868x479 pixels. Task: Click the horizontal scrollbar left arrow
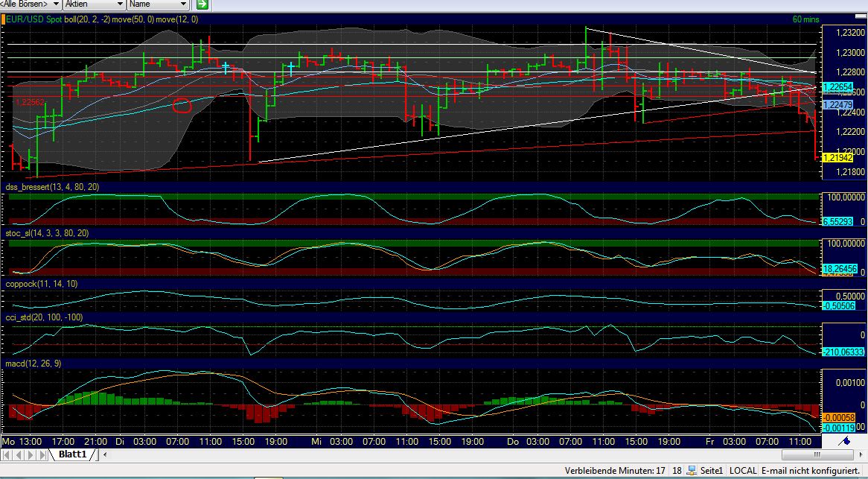click(105, 455)
